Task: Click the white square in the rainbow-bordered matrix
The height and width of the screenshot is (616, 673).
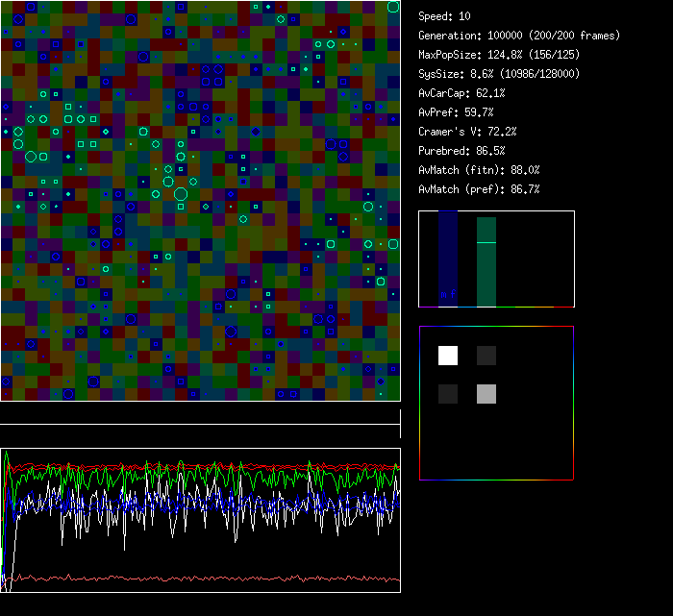Action: [x=448, y=356]
